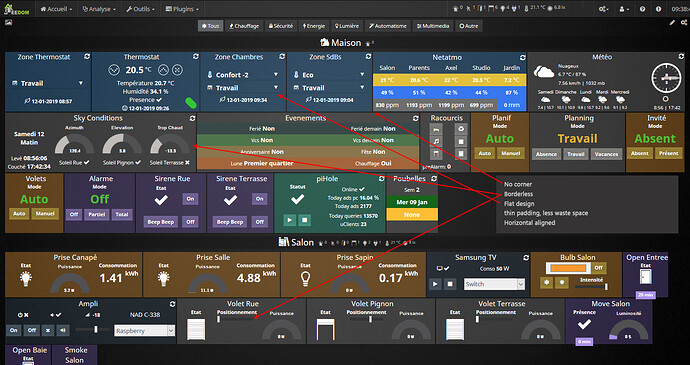This screenshot has height=365, width=690.
Task: Open Ampli Raspberry source dropdown
Action: coord(144,331)
